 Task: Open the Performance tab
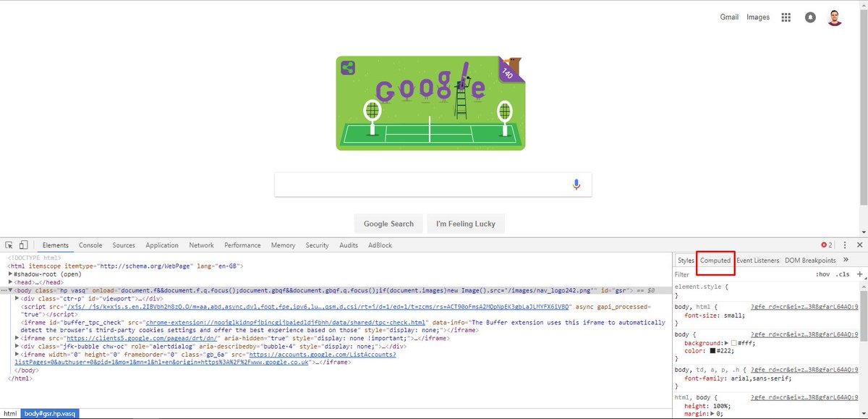[x=242, y=245]
